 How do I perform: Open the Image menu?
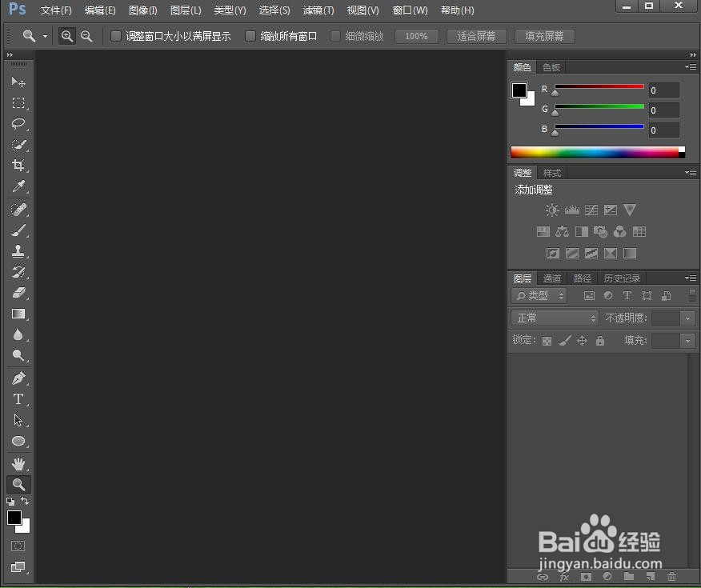point(142,10)
